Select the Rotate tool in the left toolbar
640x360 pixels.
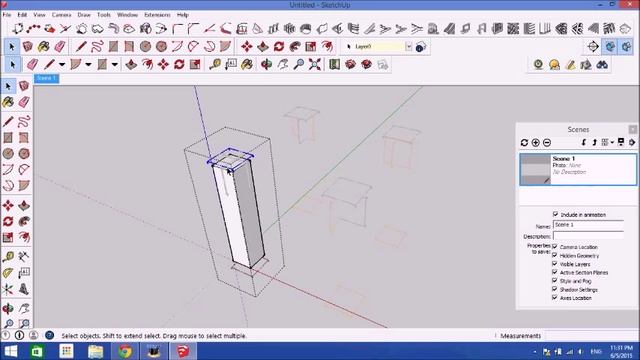pos(8,221)
